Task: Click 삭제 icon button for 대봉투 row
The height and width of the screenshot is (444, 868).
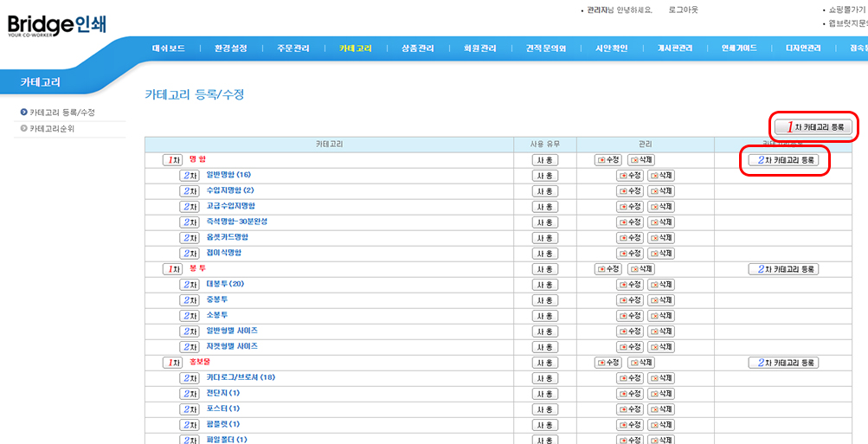Action: coord(663,285)
